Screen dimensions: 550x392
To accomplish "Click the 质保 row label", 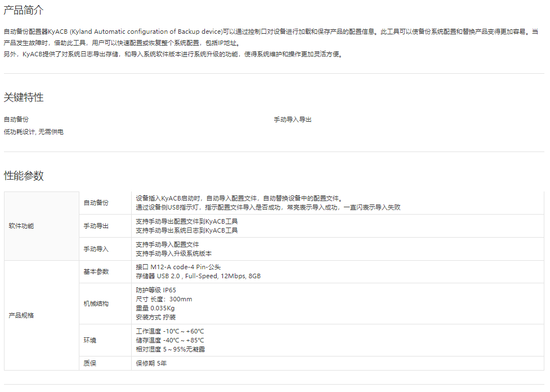I will (x=90, y=363).
